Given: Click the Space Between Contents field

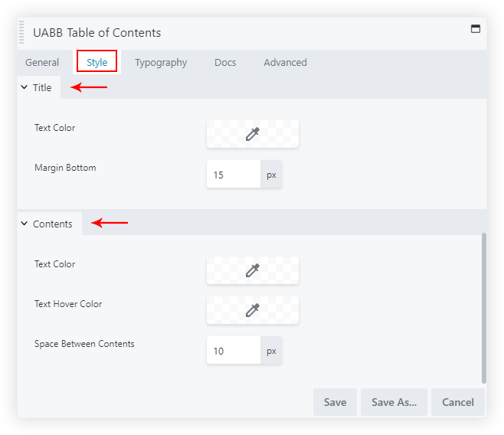Looking at the screenshot, I should coord(233,351).
